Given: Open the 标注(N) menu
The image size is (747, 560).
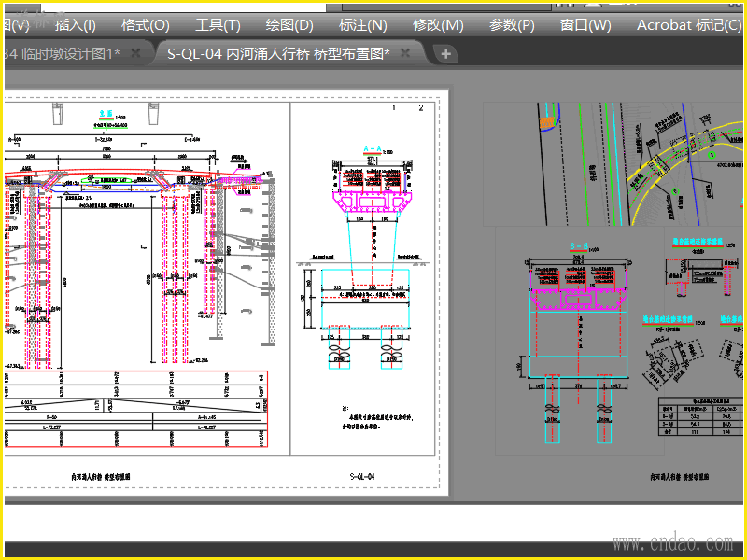Looking at the screenshot, I should pos(363,25).
